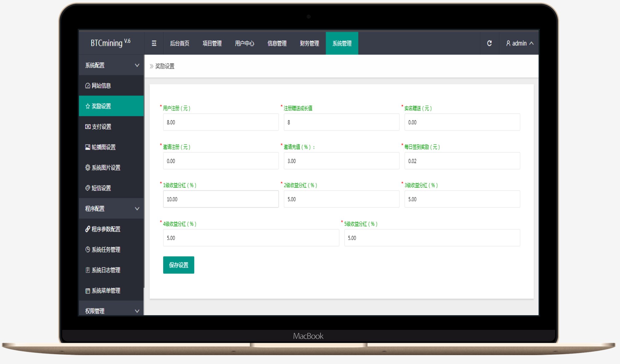Click the message icon beside 短信设置

coord(88,188)
